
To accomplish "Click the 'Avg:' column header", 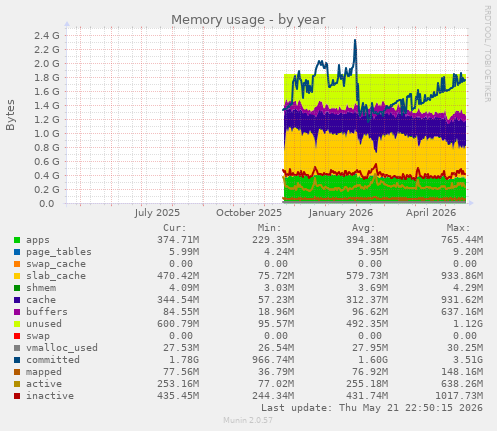I will (364, 228).
